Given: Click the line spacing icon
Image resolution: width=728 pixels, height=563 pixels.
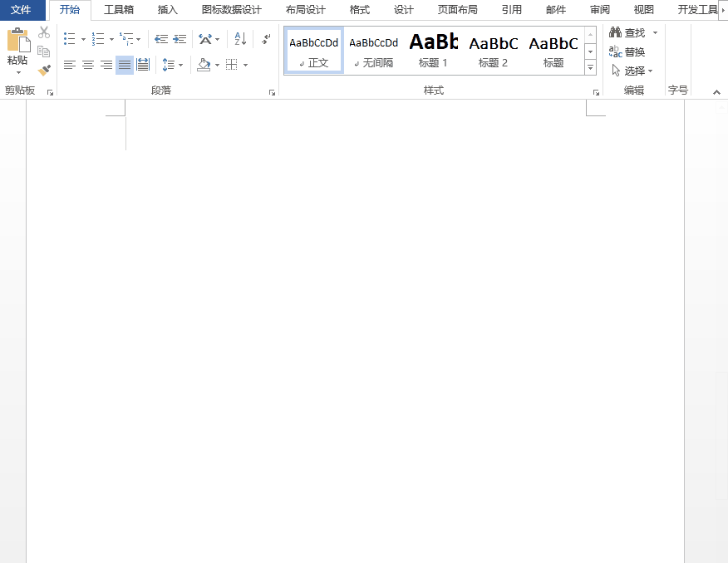Looking at the screenshot, I should [168, 65].
